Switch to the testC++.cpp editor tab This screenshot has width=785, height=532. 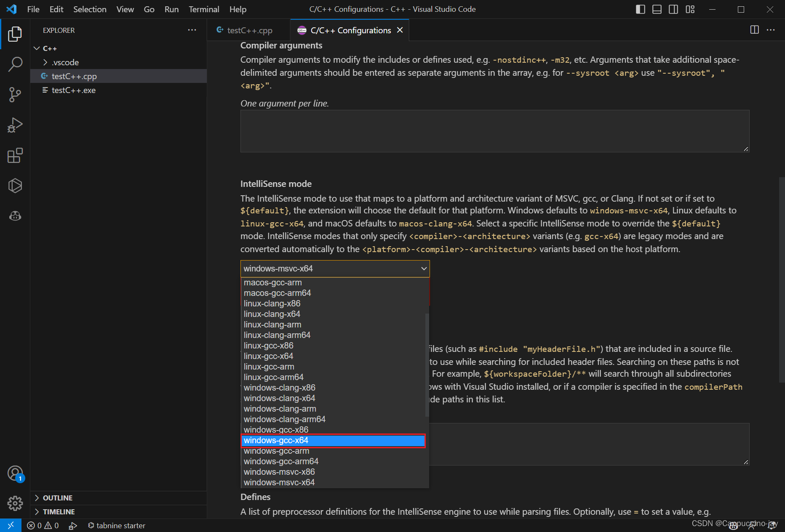(248, 30)
